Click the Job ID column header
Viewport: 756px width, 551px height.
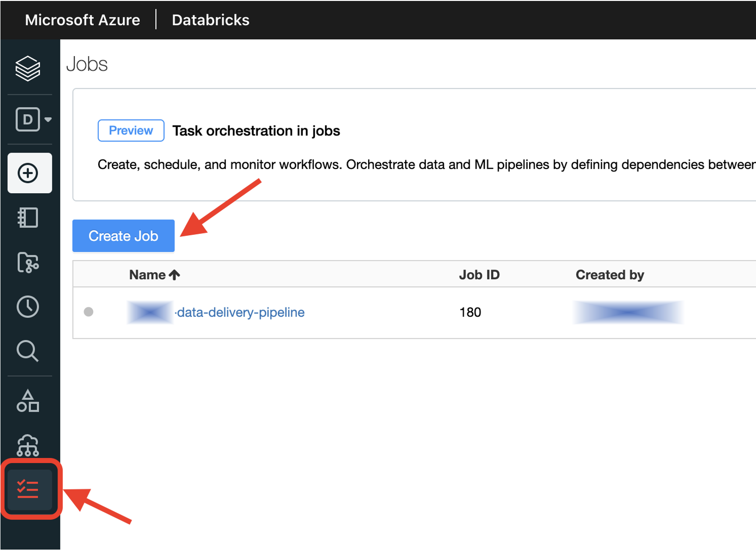479,275
